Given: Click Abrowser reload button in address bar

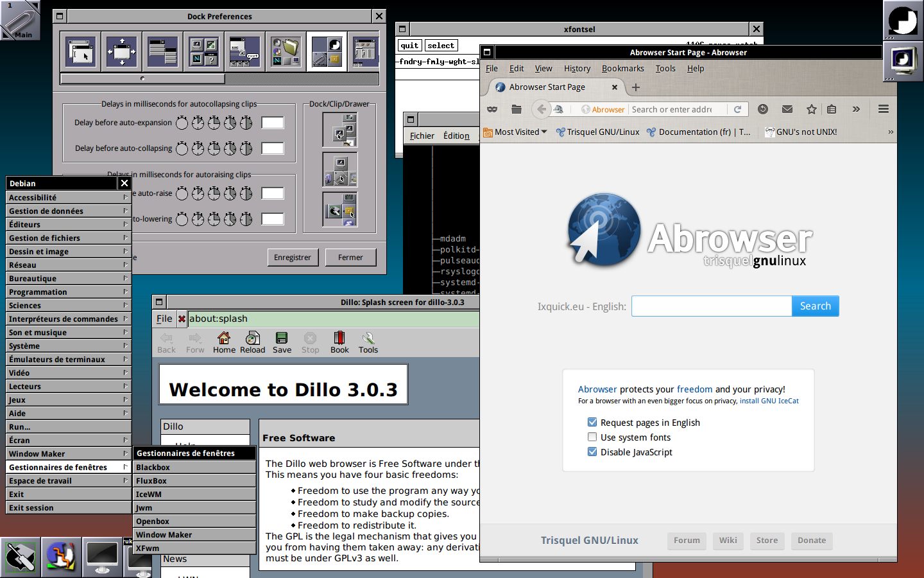Looking at the screenshot, I should [x=738, y=109].
